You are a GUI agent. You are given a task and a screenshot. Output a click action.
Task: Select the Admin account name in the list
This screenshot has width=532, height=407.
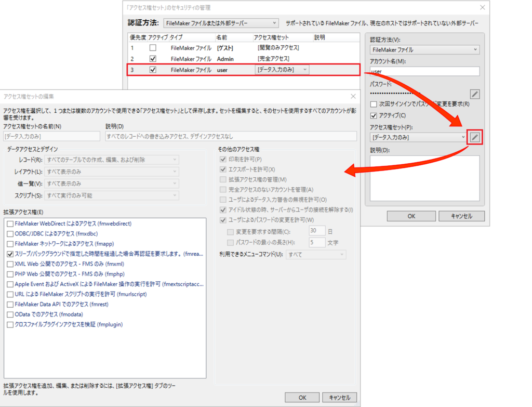(x=225, y=59)
